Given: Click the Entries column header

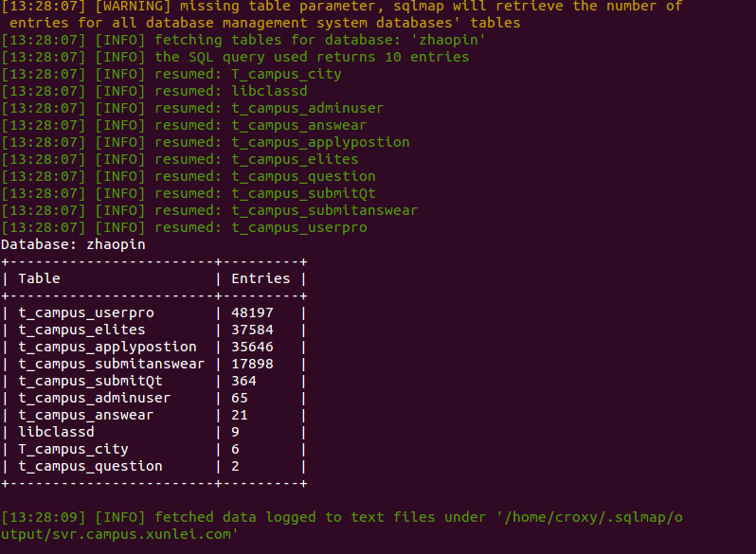Looking at the screenshot, I should point(261,278).
